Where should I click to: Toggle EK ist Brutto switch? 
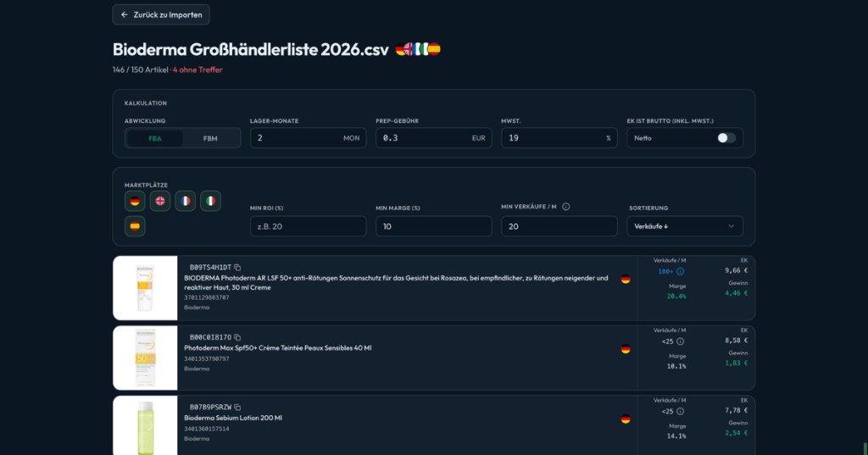(x=726, y=138)
